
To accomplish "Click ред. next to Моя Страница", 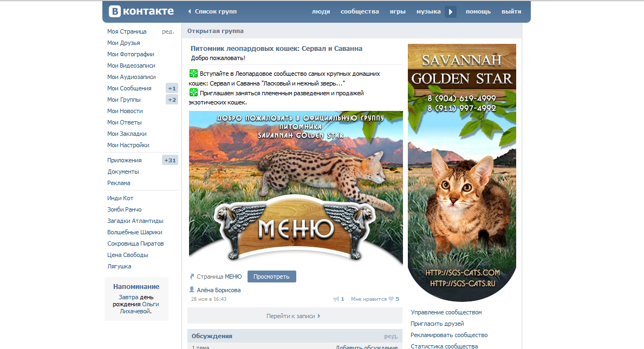I will click(168, 31).
